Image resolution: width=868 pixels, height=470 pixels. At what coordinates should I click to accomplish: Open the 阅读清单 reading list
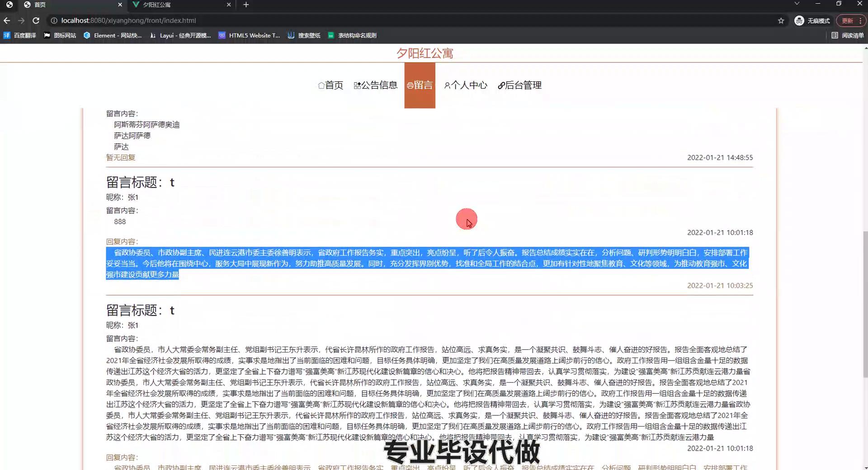(848, 35)
